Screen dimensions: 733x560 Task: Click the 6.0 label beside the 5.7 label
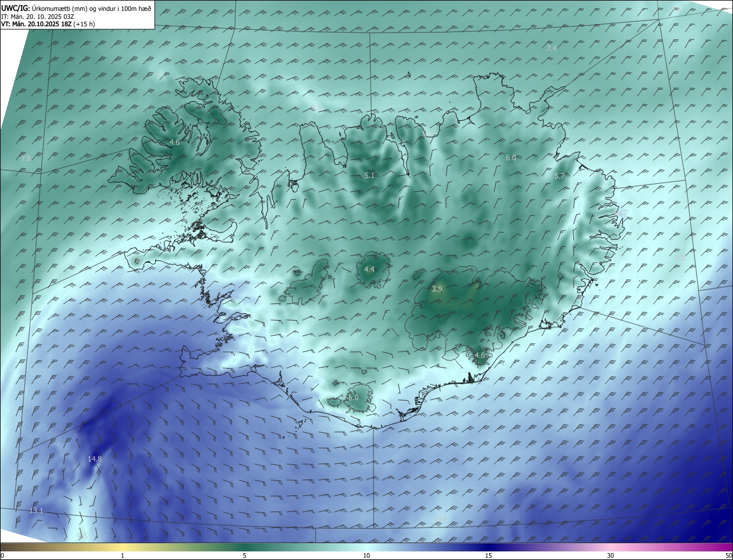click(x=511, y=157)
